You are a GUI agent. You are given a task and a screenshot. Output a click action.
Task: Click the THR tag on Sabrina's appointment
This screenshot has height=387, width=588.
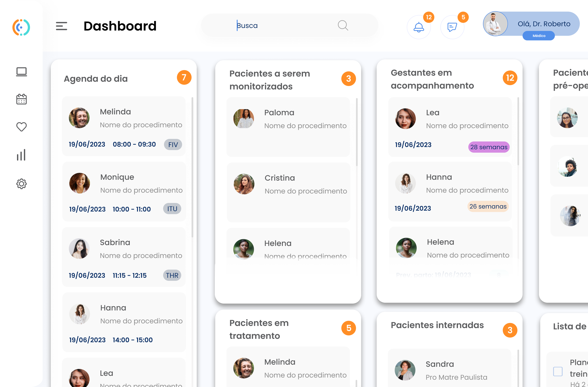(x=172, y=275)
